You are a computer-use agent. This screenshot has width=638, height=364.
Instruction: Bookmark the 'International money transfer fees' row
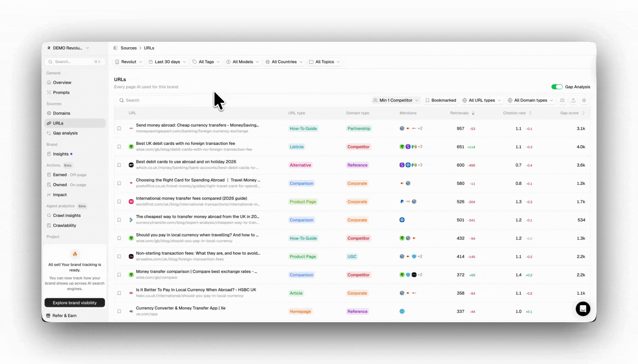119,202
